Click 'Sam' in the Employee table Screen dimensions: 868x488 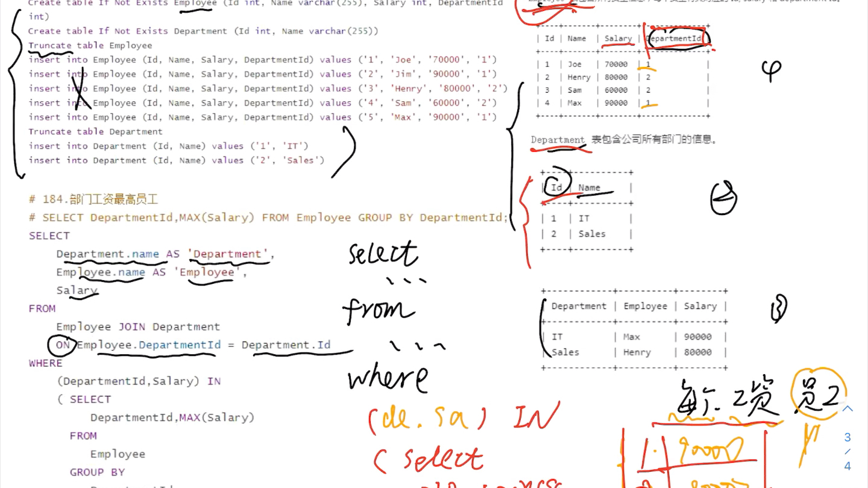574,90
